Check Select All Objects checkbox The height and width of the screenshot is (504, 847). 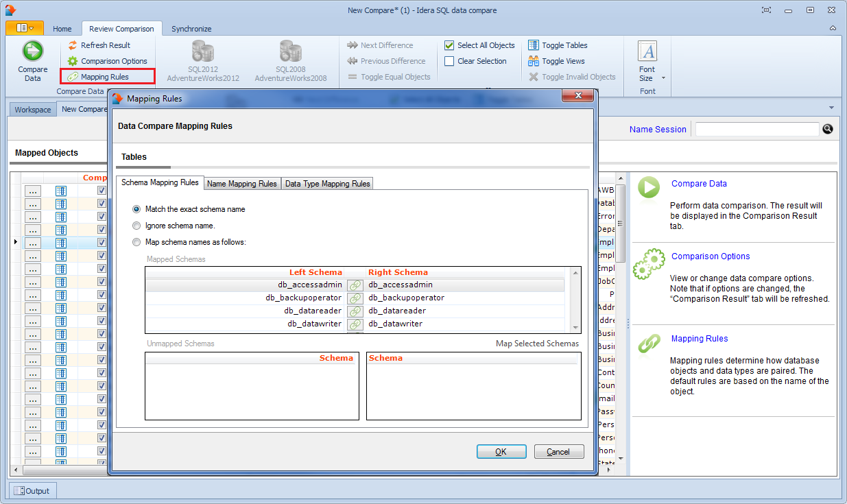click(x=449, y=45)
